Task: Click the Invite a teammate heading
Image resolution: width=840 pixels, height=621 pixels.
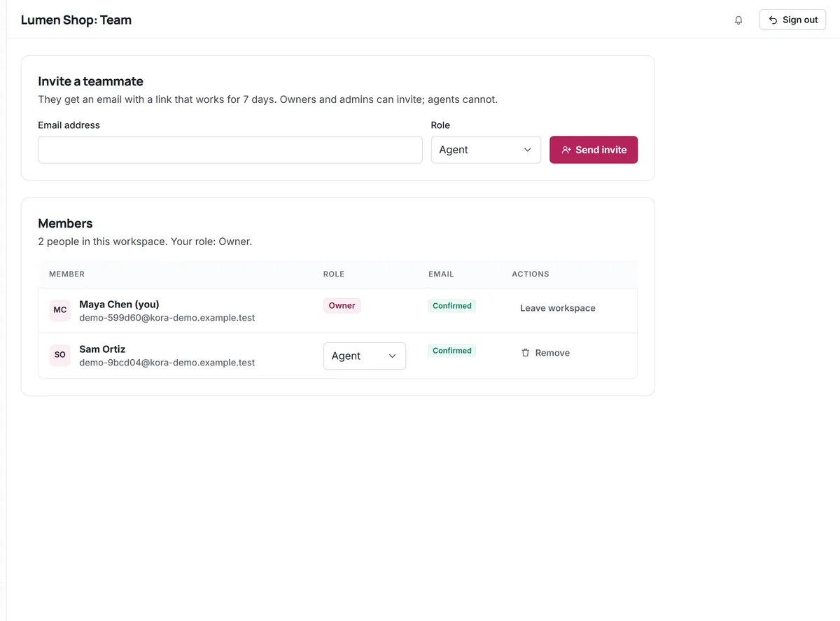Action: [90, 81]
